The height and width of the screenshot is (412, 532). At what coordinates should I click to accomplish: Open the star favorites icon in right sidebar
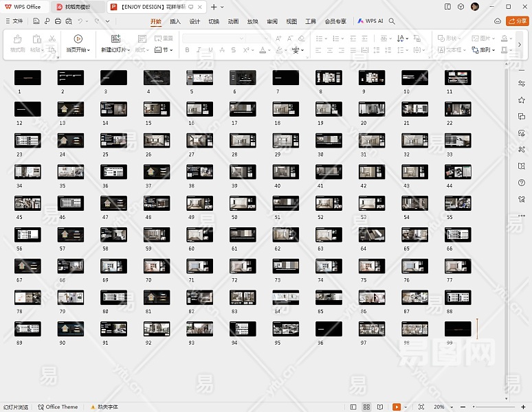click(522, 100)
